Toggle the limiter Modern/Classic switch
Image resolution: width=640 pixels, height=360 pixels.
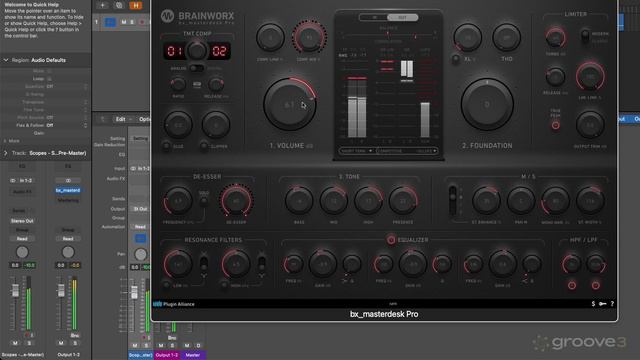click(585, 37)
